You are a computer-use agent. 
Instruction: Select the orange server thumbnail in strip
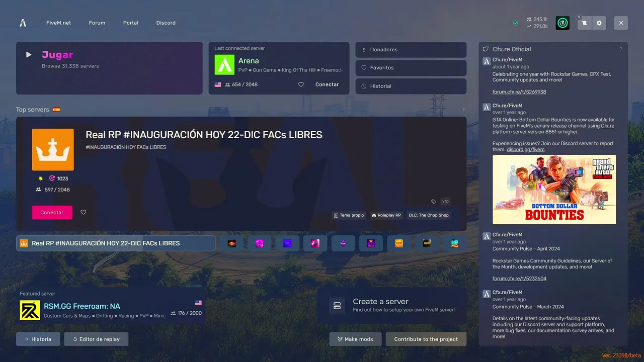click(x=398, y=243)
